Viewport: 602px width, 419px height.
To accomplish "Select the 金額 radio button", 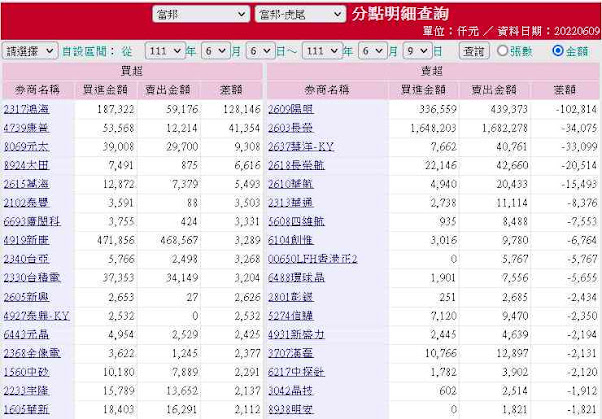I will tap(558, 51).
